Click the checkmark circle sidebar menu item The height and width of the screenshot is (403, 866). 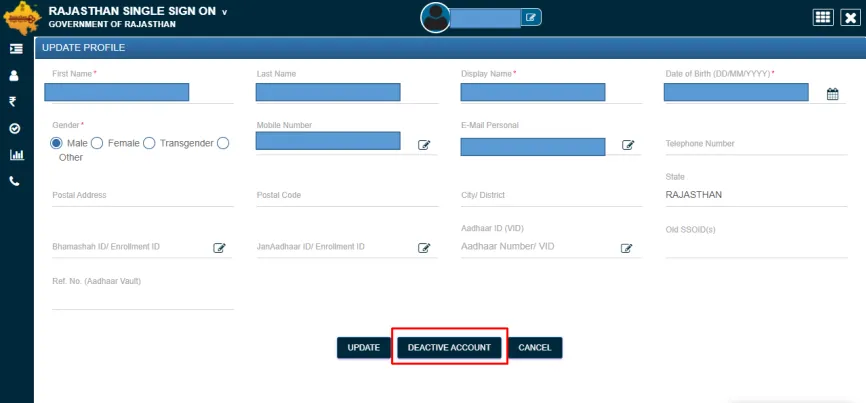point(15,128)
